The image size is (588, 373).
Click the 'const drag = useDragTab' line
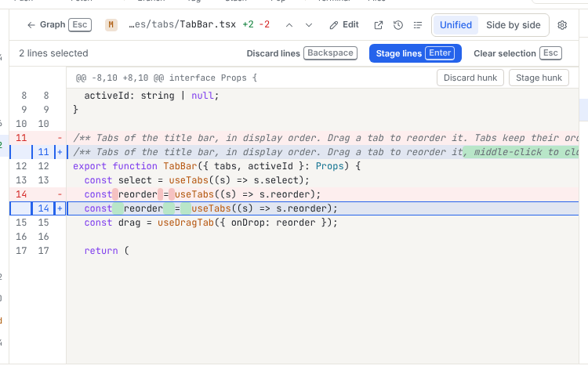322,223
